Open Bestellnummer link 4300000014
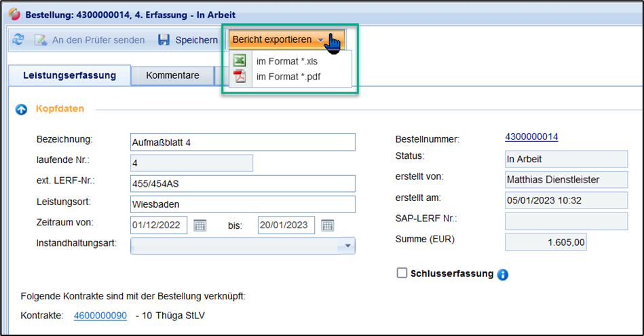This screenshot has width=644, height=336. 531,137
